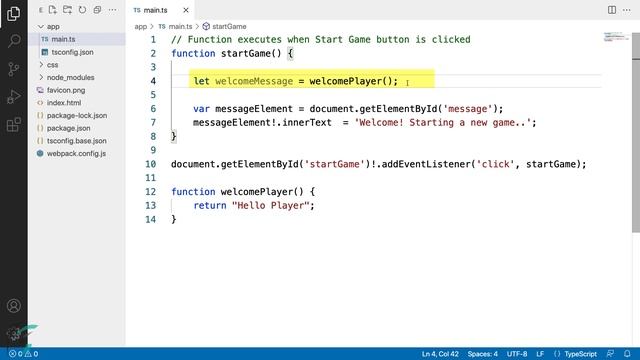Click 'Hello Player' string on line 13

271,206
